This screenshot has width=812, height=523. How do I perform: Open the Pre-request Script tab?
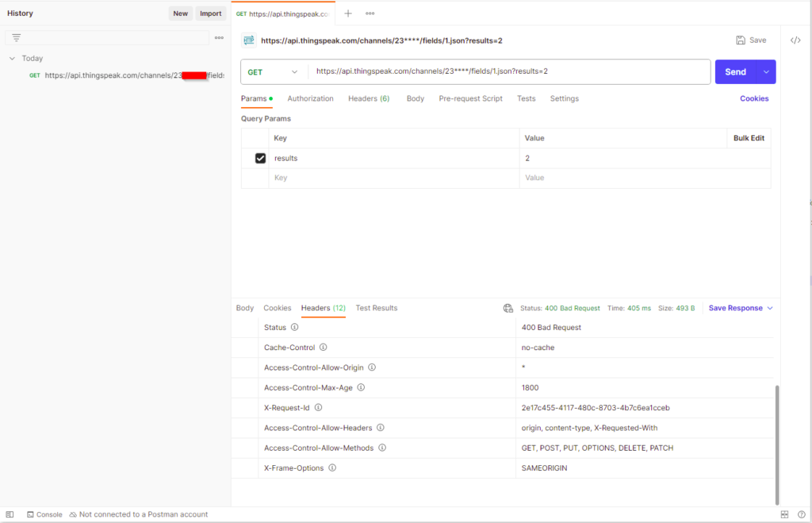point(471,98)
